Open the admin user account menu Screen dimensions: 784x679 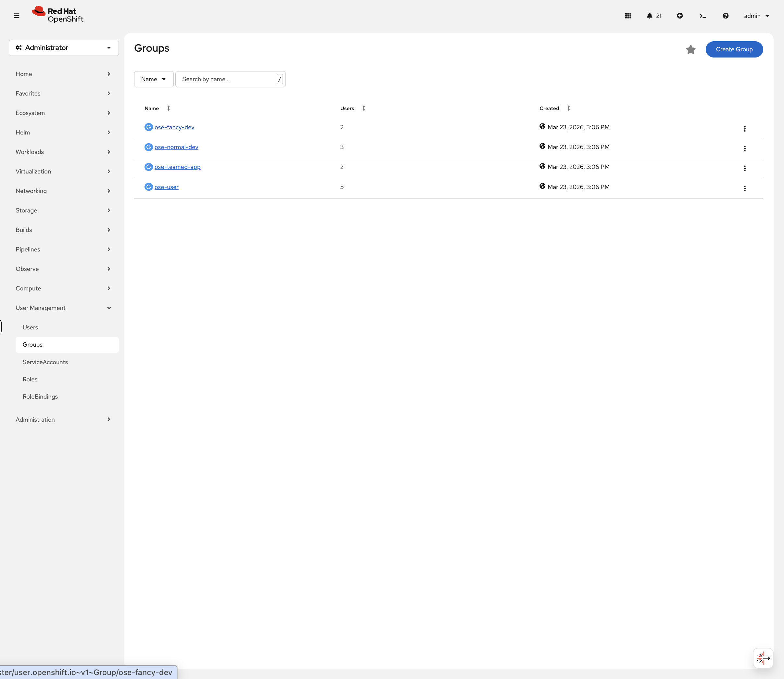[x=756, y=16]
